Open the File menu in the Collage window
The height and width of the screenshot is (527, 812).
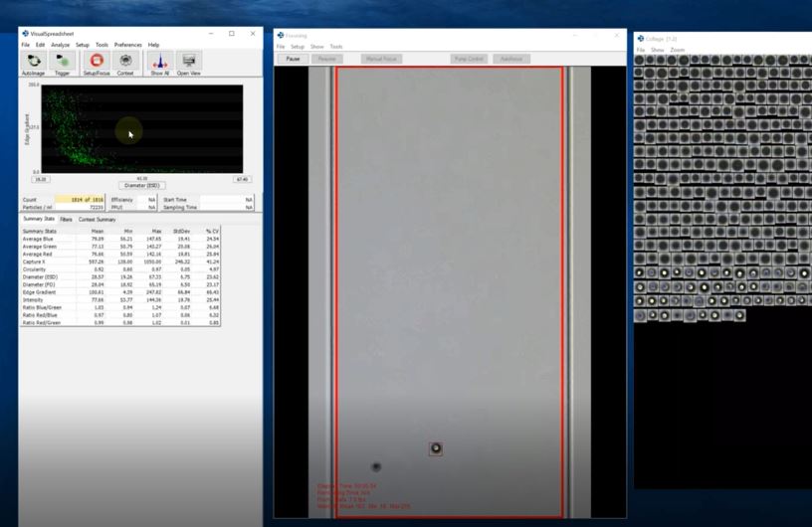click(641, 50)
